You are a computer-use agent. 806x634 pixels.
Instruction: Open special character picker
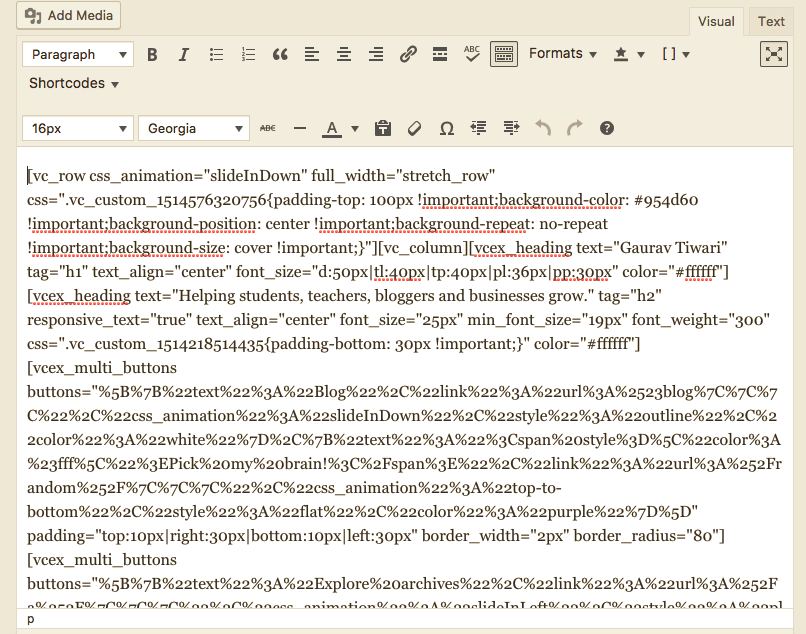[x=447, y=128]
